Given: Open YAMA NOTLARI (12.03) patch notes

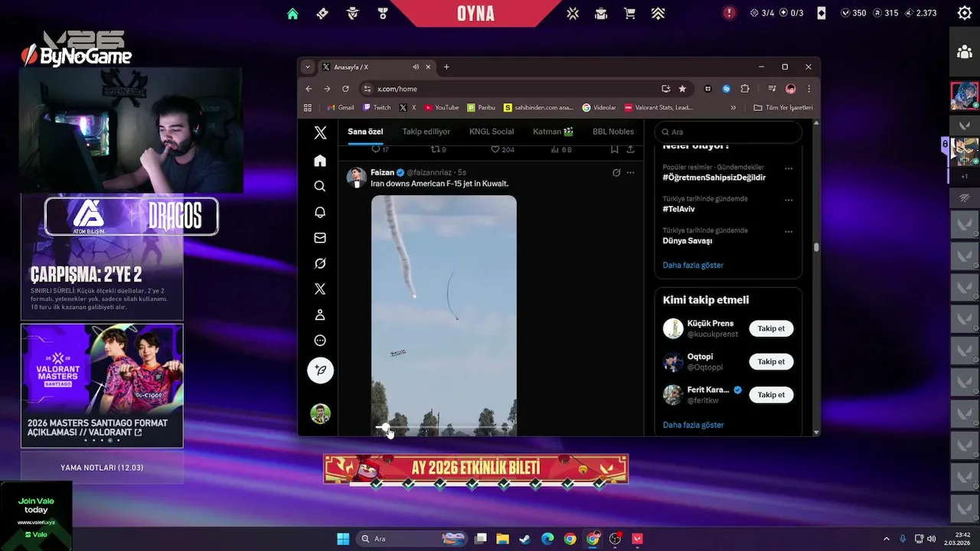Looking at the screenshot, I should click(x=102, y=468).
